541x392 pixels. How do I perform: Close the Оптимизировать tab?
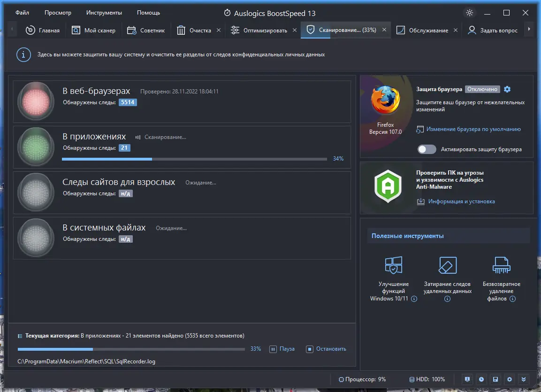click(x=295, y=30)
